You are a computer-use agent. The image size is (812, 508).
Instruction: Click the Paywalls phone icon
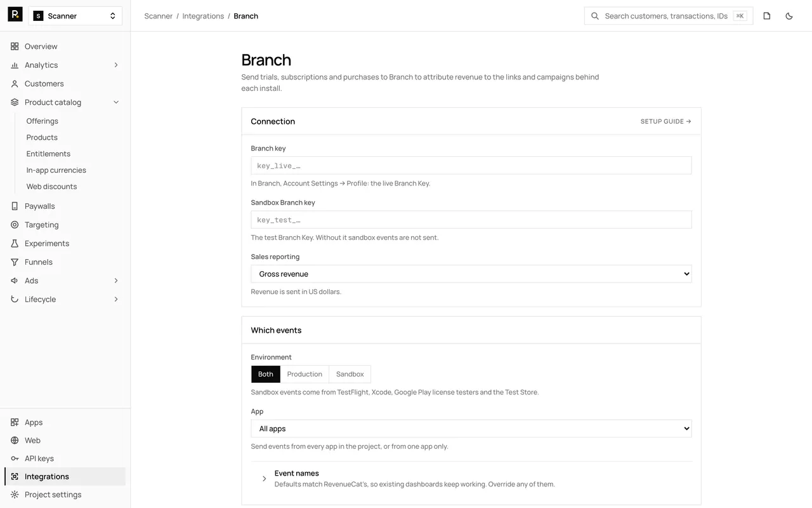[x=15, y=206]
